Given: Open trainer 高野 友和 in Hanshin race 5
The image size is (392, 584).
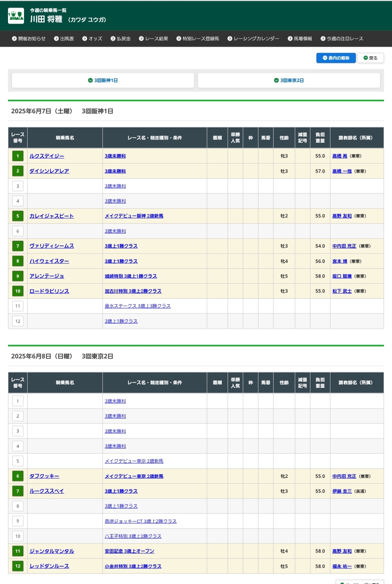Looking at the screenshot, I should [342, 216].
